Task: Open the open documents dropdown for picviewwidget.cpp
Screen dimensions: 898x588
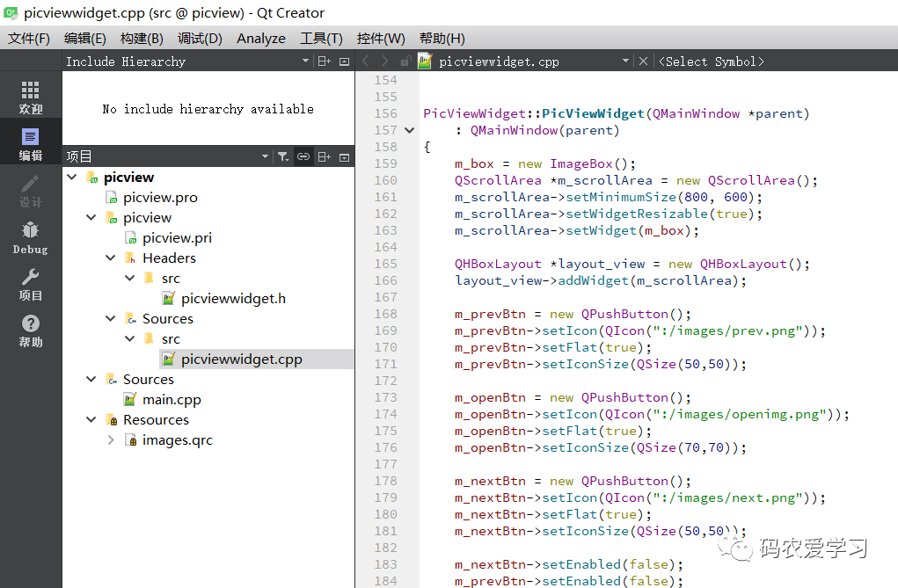Action: [625, 62]
